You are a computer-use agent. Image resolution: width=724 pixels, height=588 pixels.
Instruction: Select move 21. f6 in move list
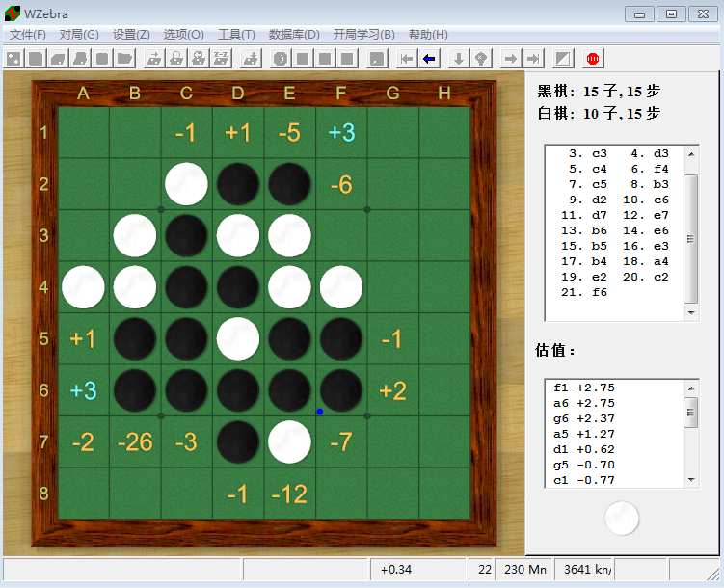[x=584, y=292]
